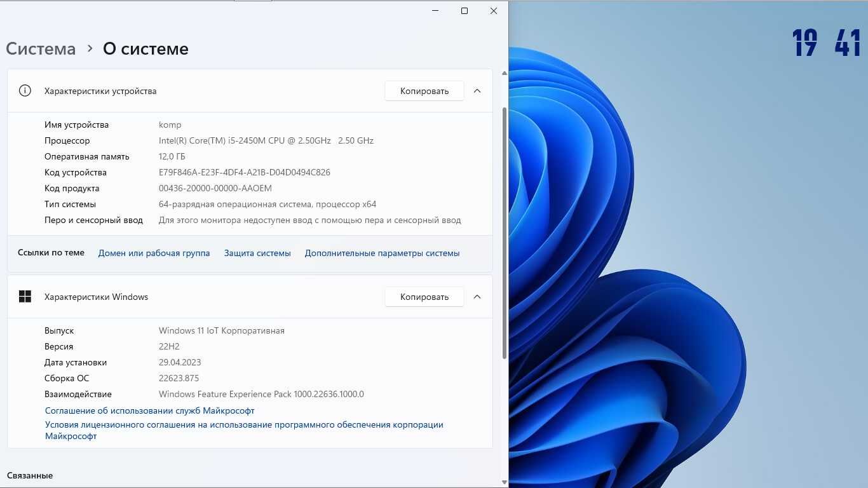The width and height of the screenshot is (868, 488).
Task: Open the Домен или рабочая группа link
Action: [x=154, y=253]
